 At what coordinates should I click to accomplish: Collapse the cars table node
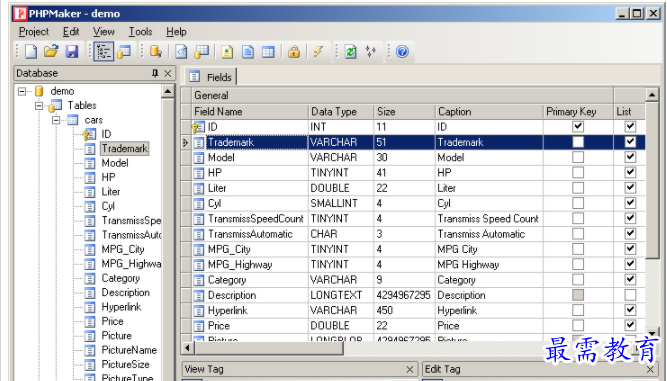pos(56,120)
